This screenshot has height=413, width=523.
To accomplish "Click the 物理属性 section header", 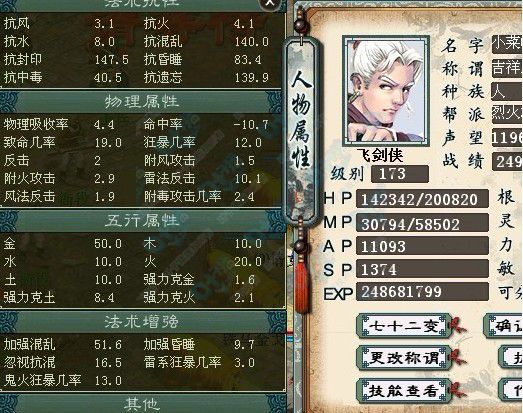I will pos(143,102).
